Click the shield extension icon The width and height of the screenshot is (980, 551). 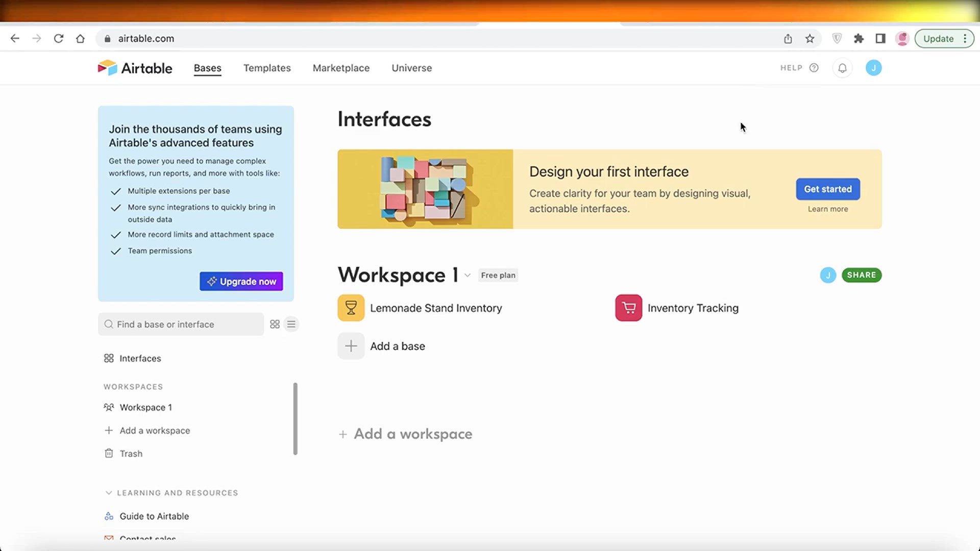pos(837,38)
